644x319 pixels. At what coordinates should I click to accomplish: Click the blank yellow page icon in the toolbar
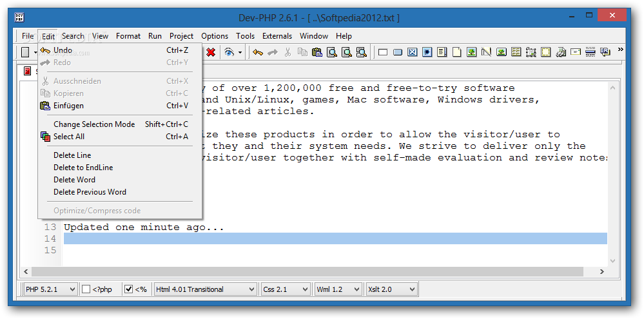pos(456,53)
